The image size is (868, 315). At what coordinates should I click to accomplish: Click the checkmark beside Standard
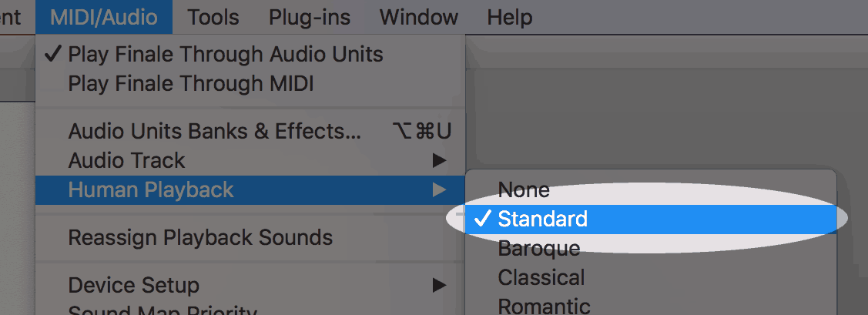pyautogui.click(x=482, y=219)
